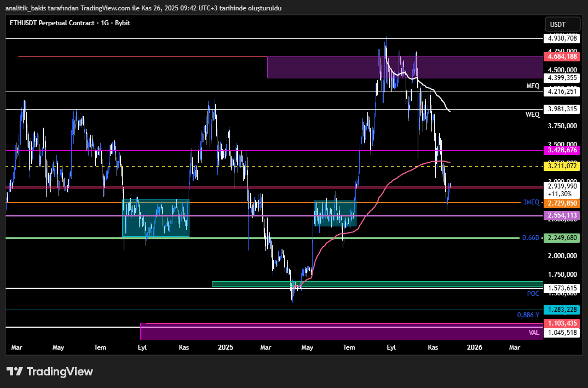Click the 3MEQ line label

click(532, 202)
